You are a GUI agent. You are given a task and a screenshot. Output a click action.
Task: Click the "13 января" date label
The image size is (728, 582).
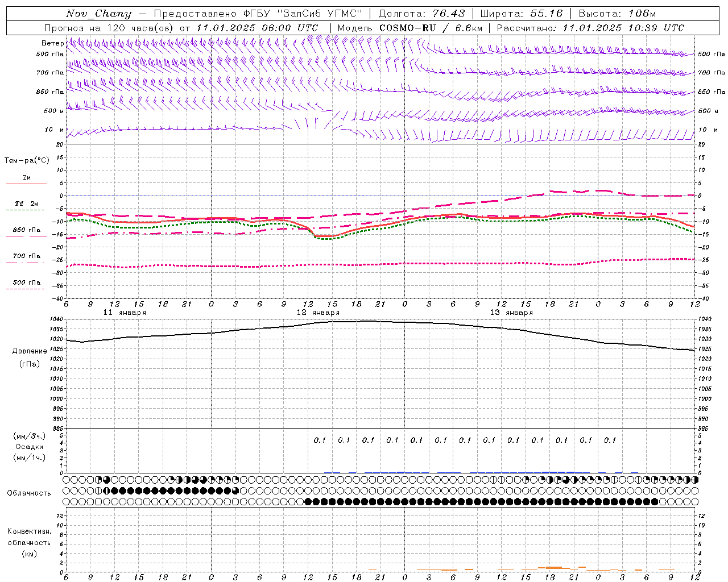[x=511, y=313]
